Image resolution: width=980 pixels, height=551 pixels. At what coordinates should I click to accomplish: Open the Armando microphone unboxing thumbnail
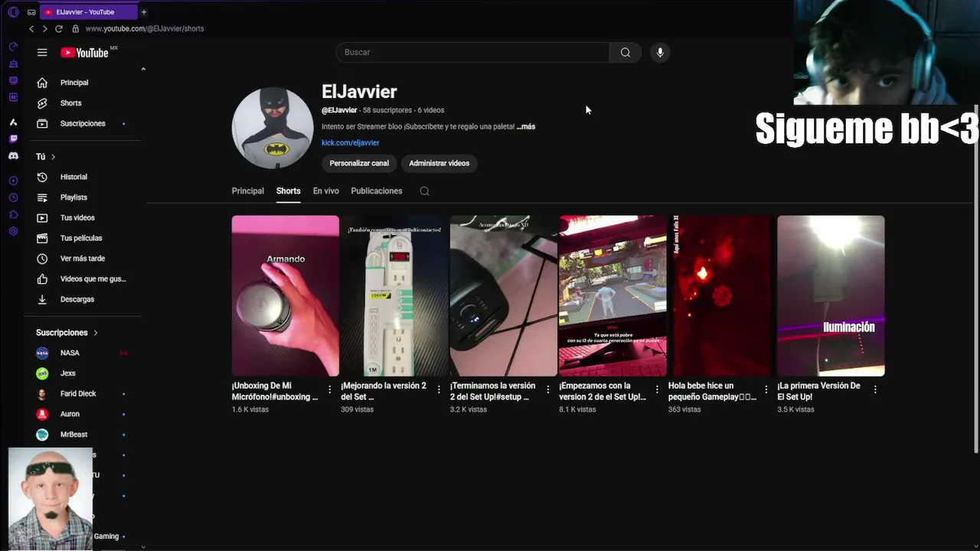[286, 296]
